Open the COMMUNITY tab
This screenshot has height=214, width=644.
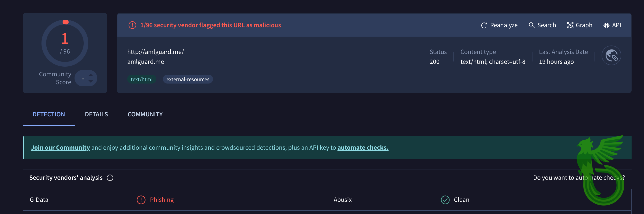(145, 114)
